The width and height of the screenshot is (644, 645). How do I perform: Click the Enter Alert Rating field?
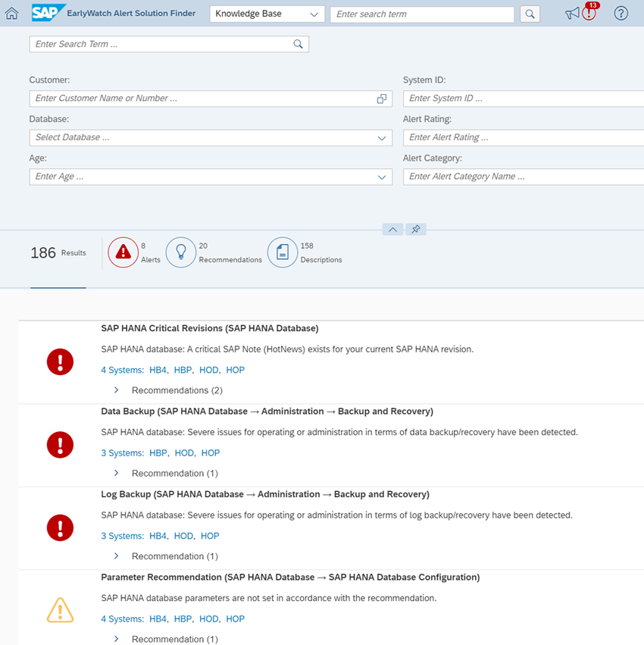tap(524, 138)
